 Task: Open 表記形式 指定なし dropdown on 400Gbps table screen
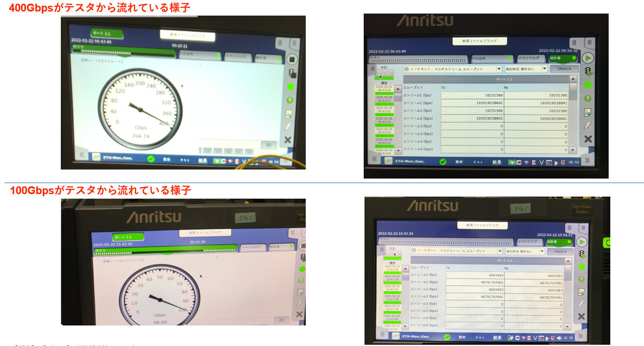[526, 69]
